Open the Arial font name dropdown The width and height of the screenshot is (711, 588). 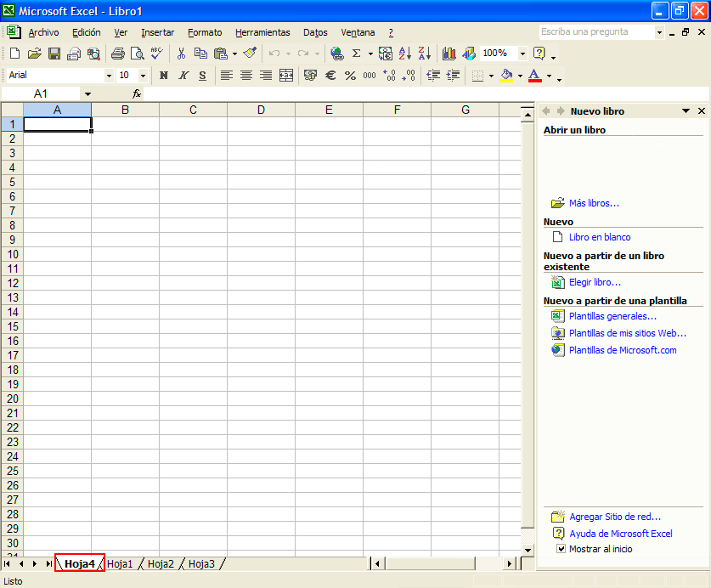tap(109, 76)
